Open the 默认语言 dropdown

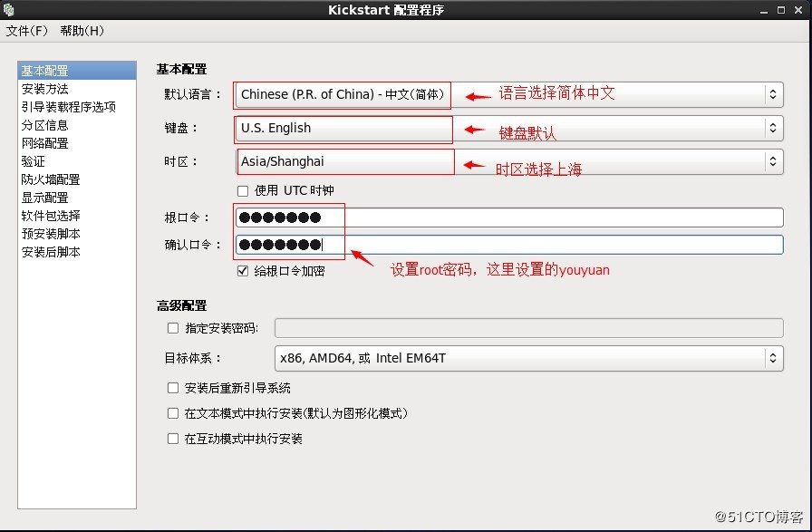(x=509, y=94)
